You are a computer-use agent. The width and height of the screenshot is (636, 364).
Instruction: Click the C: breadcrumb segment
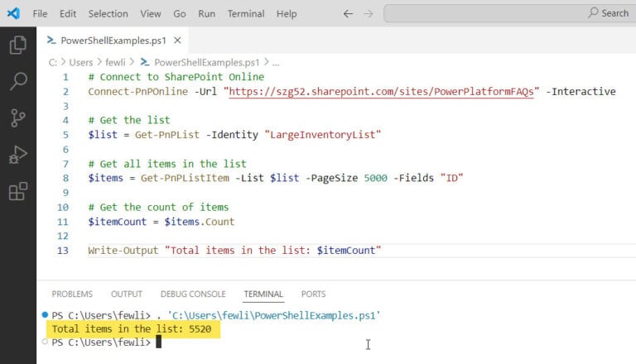(53, 62)
